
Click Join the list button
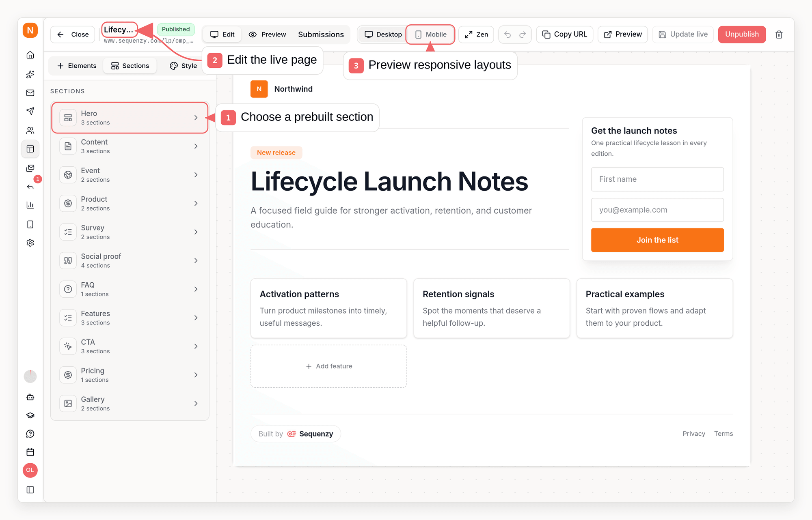(657, 240)
